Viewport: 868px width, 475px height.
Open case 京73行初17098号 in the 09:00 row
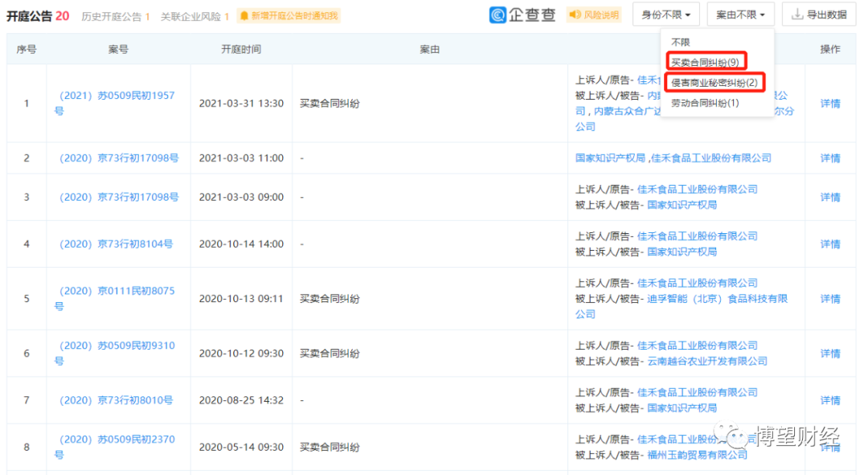pos(118,197)
